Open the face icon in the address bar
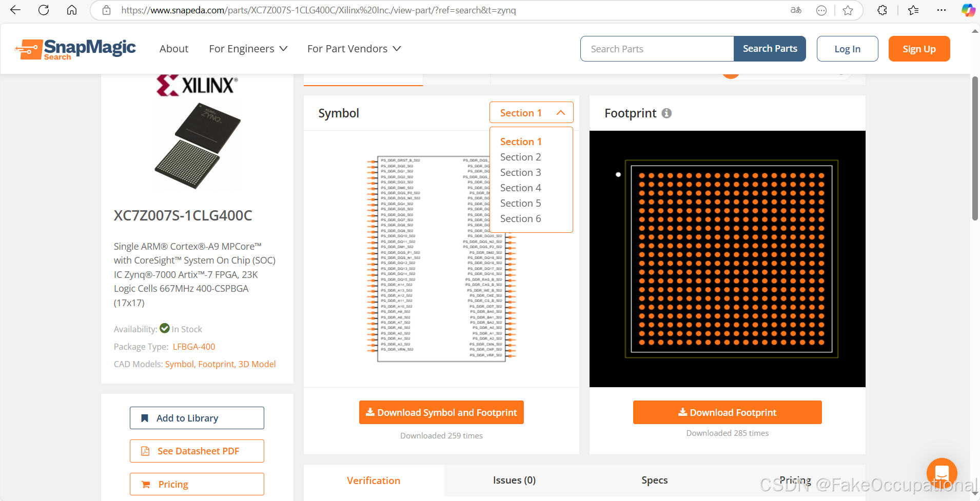 [x=821, y=10]
